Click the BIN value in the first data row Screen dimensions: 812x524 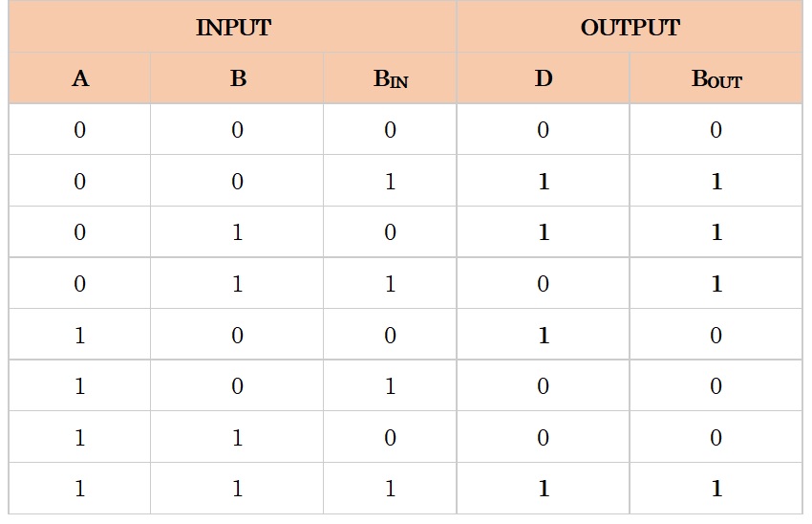point(391,130)
